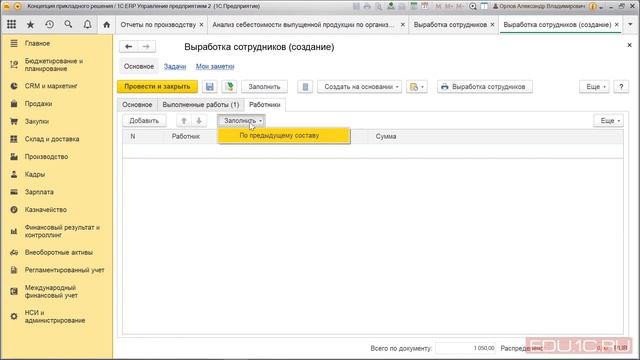Open the Кадры section
The height and width of the screenshot is (360, 640).
pyautogui.click(x=35, y=174)
